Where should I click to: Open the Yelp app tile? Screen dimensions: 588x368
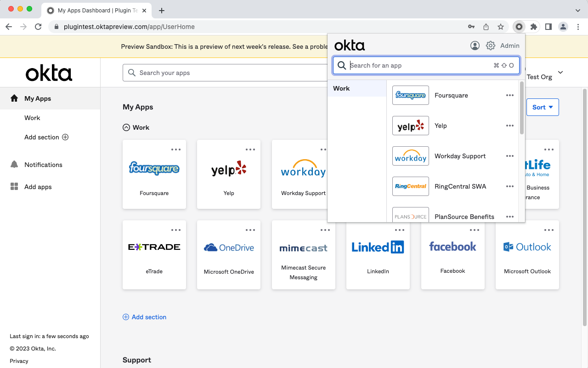point(228,174)
